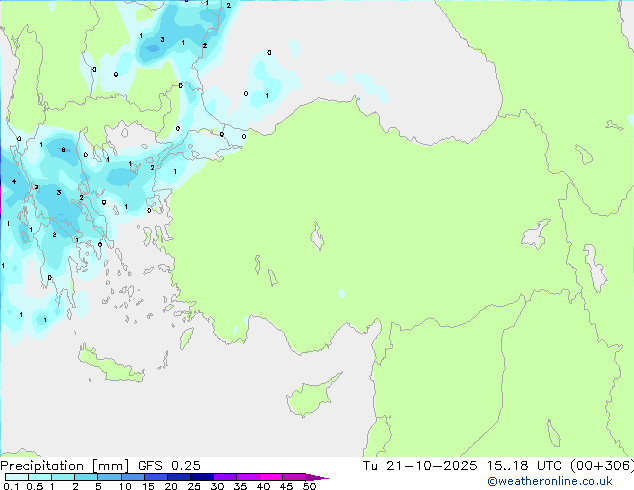Click the 35–40 mm legend swatch
The width and height of the screenshot is (634, 490).
[x=247, y=477]
